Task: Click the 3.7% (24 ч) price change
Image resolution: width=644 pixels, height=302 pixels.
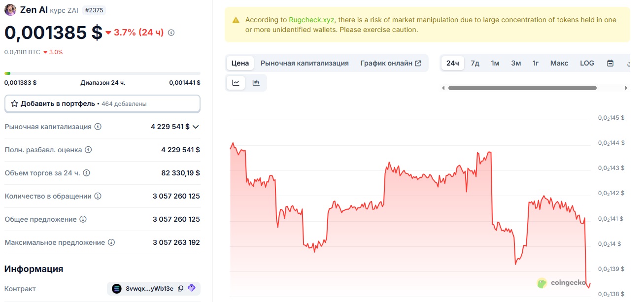Action: pos(135,33)
